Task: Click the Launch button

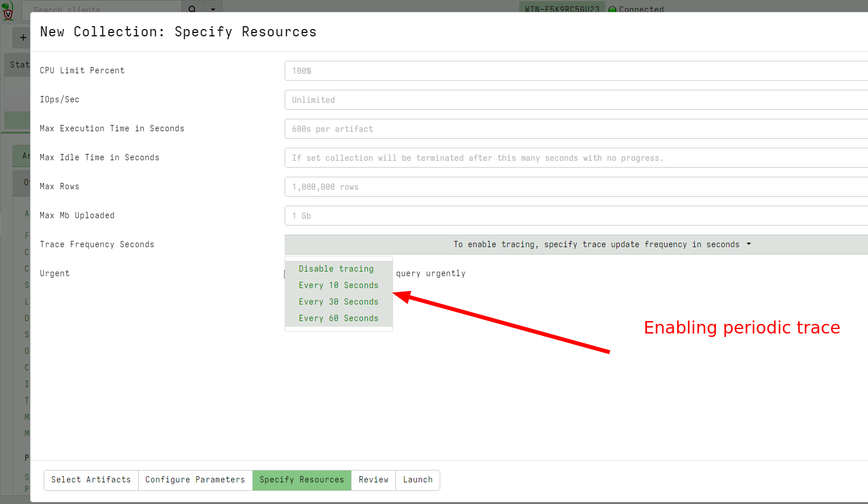Action: click(418, 480)
